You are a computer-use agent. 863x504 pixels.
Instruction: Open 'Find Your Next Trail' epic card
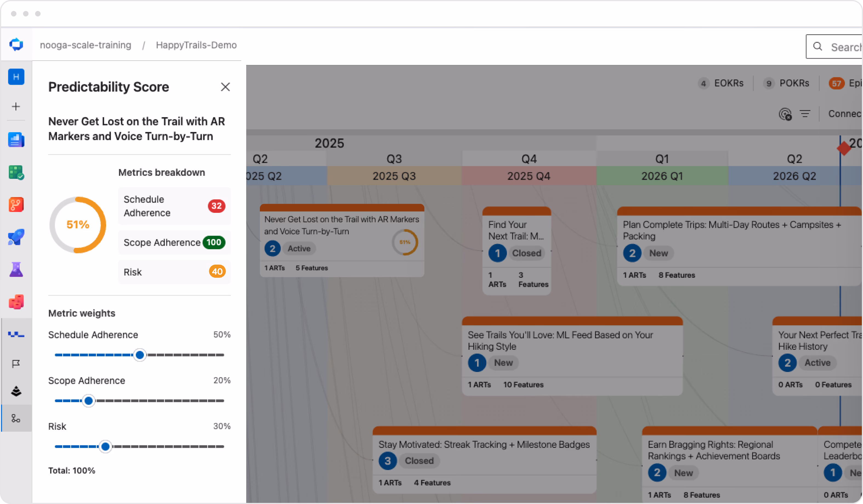[x=517, y=251]
